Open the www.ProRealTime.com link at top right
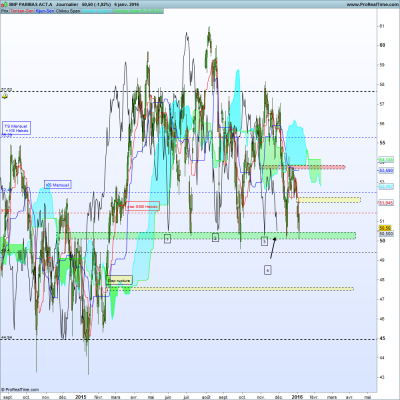The image size is (400, 400). [372, 4]
